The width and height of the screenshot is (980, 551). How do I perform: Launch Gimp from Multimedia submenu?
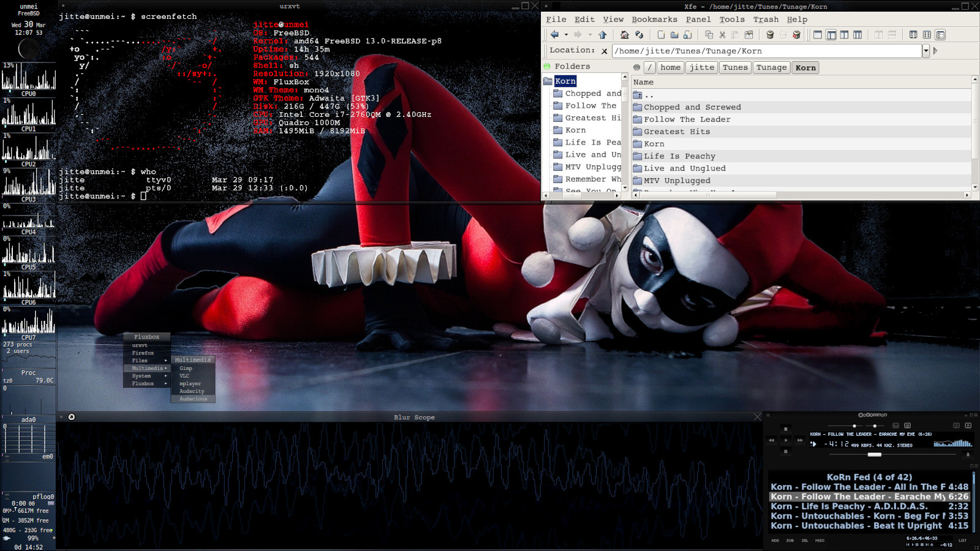tap(193, 368)
